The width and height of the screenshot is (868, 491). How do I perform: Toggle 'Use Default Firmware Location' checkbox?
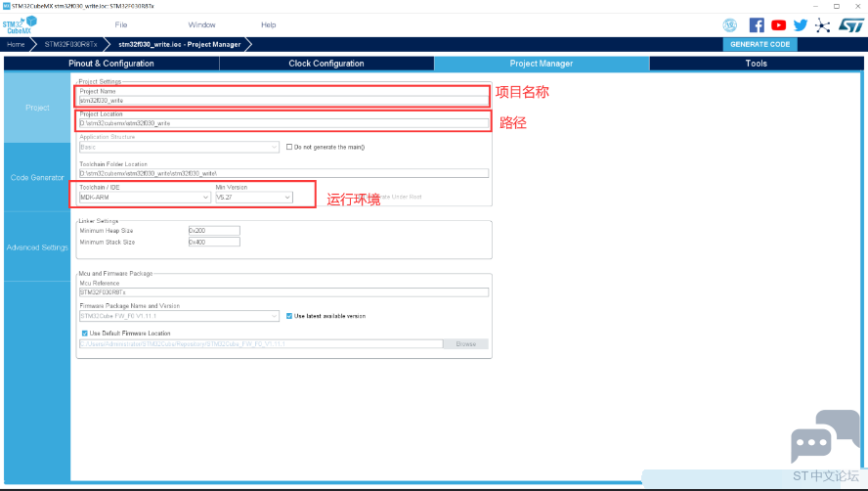[85, 333]
